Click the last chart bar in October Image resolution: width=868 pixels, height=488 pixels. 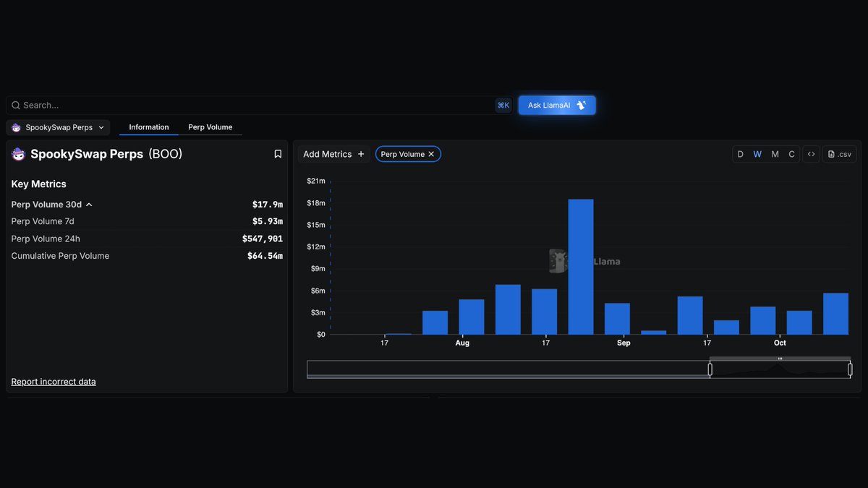point(835,314)
